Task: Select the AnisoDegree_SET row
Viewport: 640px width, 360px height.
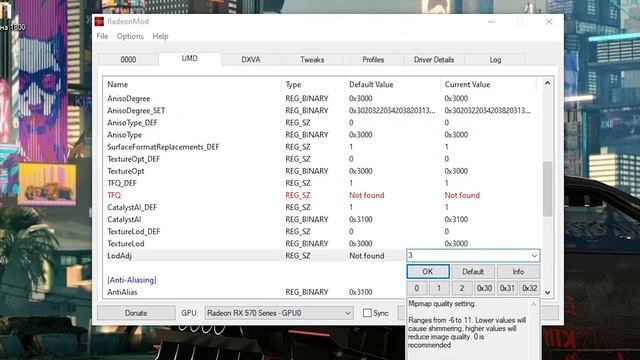Action: (322, 111)
